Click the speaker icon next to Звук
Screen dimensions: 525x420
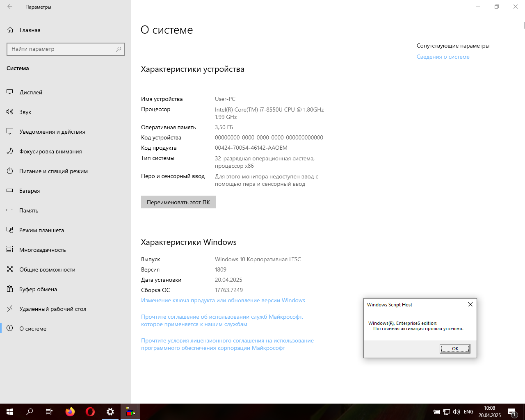(10, 112)
